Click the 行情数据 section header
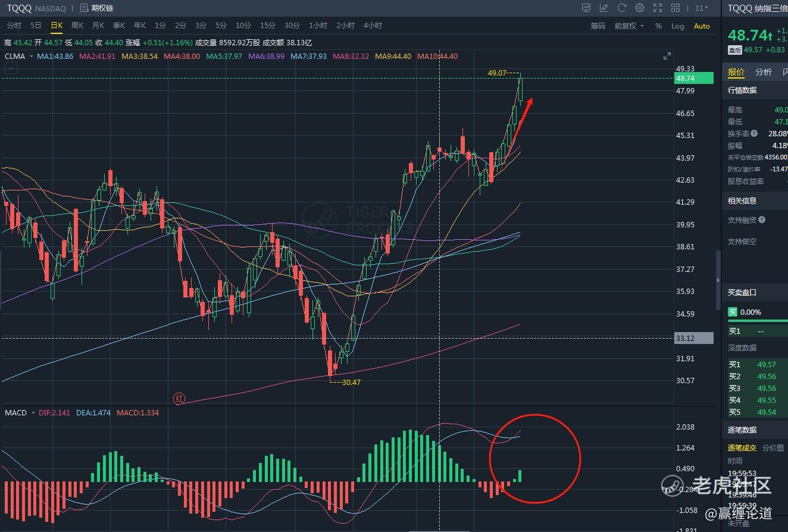788x532 pixels. [x=742, y=90]
